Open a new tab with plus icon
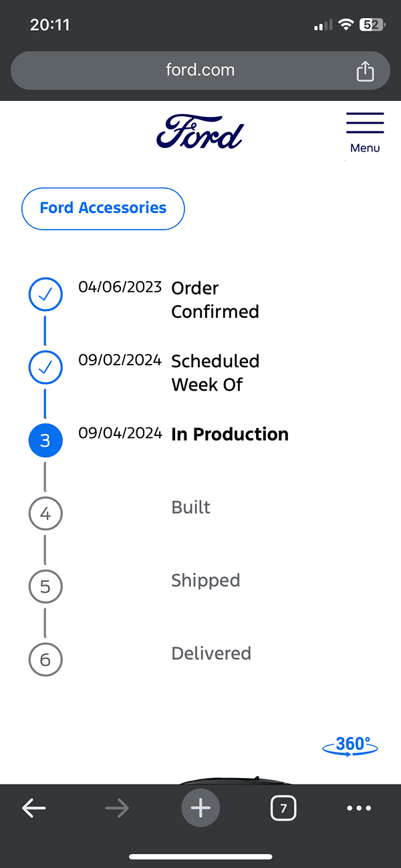Viewport: 401px width, 868px height. tap(200, 809)
